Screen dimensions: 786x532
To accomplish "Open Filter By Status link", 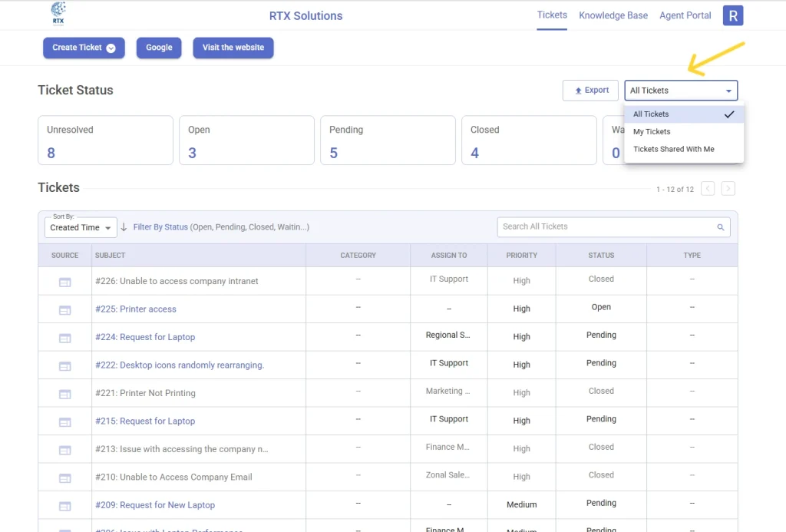I will point(160,227).
